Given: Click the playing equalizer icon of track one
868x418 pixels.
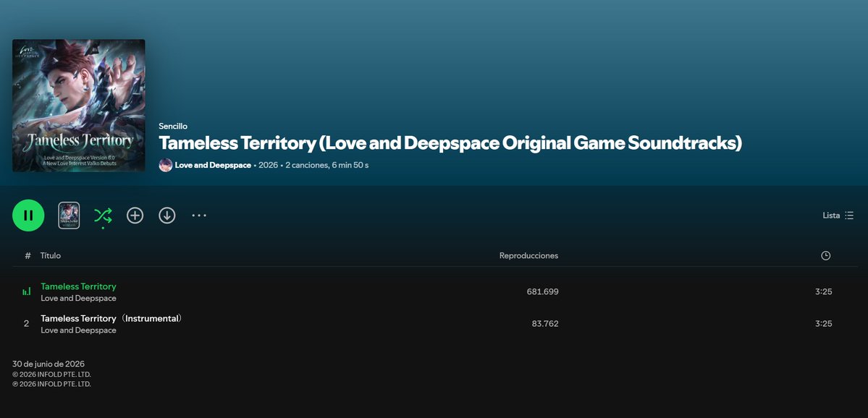Looking at the screenshot, I should tap(27, 291).
